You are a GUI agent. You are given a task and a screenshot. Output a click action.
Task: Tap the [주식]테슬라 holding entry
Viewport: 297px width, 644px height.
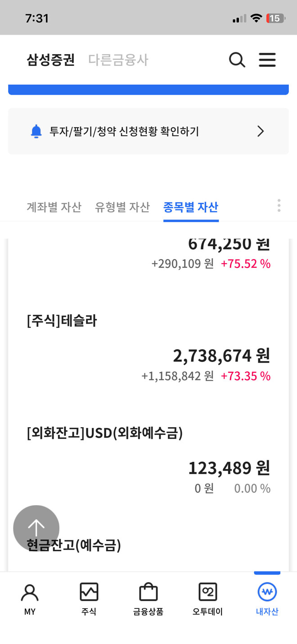pos(63,320)
